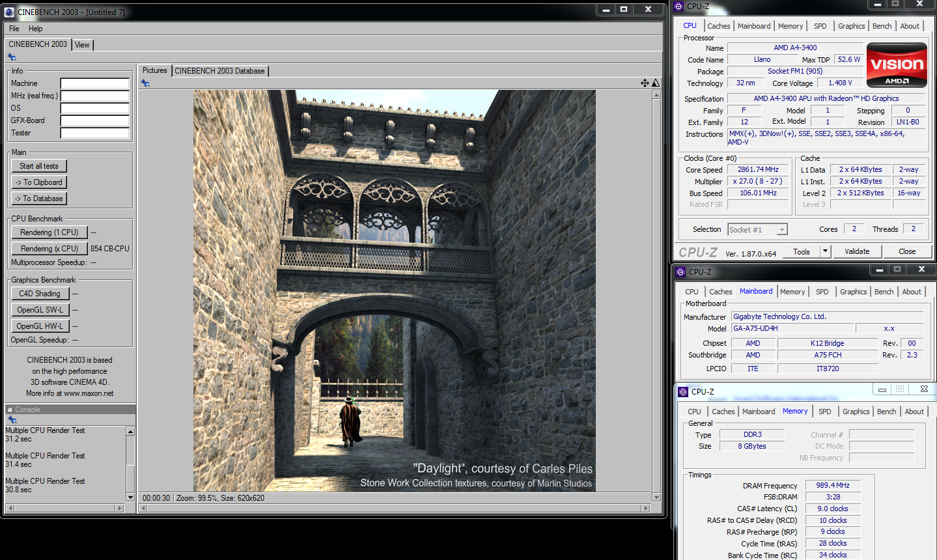The width and height of the screenshot is (937, 560).
Task: Click the To Database button
Action: (39, 199)
